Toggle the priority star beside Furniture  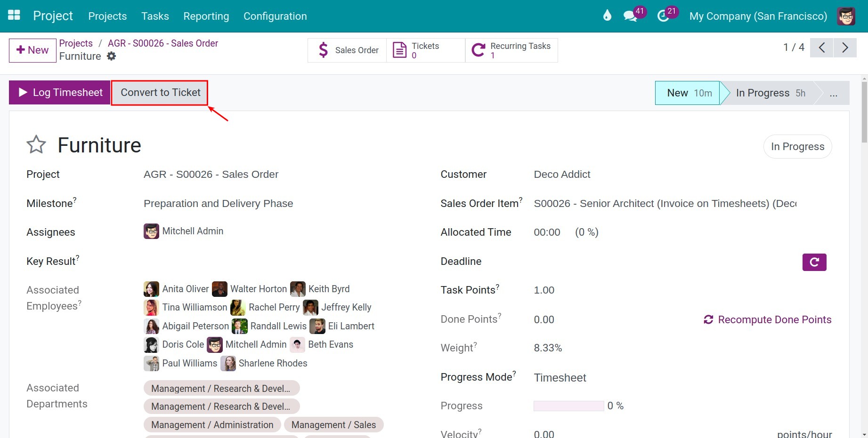[x=36, y=144]
